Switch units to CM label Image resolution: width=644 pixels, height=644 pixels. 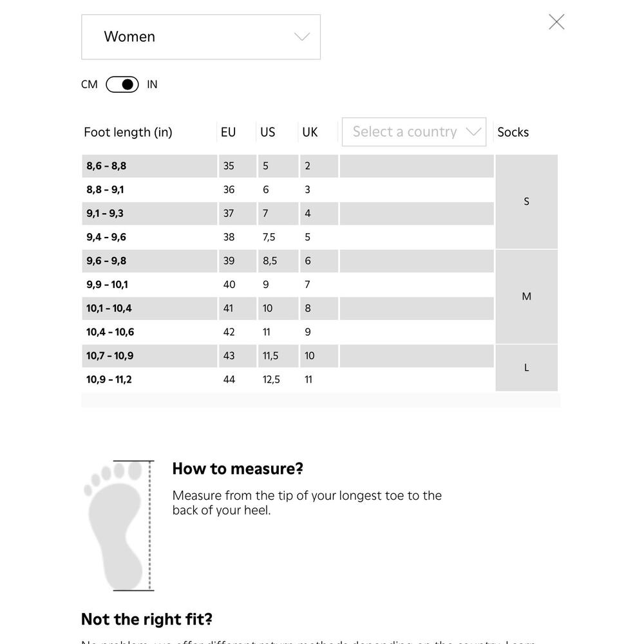(89, 84)
